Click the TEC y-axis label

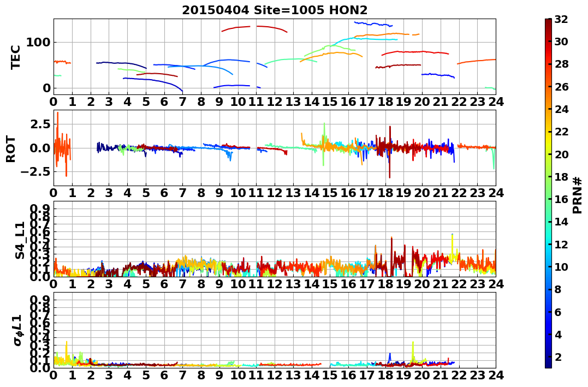[x=15, y=57]
